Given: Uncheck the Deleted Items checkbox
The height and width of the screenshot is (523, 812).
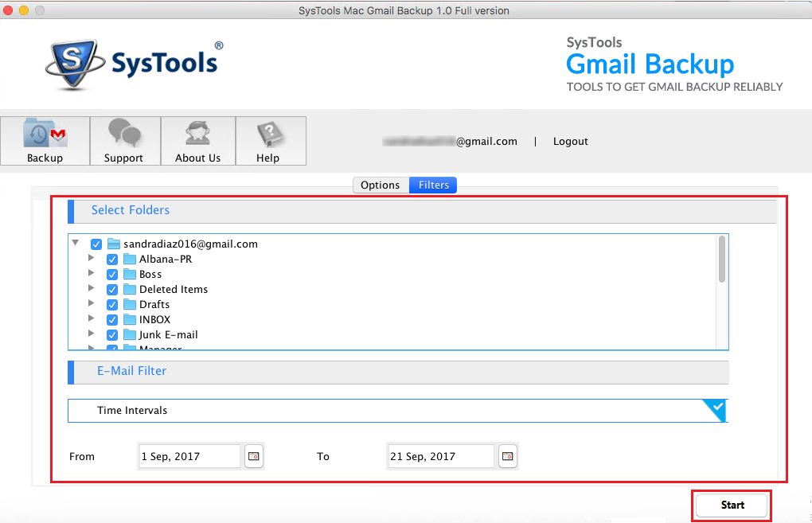Looking at the screenshot, I should pyautogui.click(x=112, y=290).
